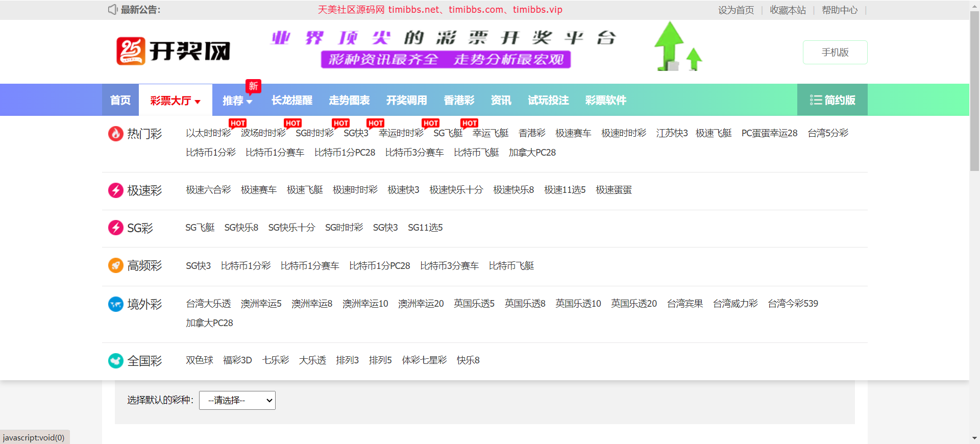
Task: Click the SG彩 lightning icon
Action: point(116,228)
